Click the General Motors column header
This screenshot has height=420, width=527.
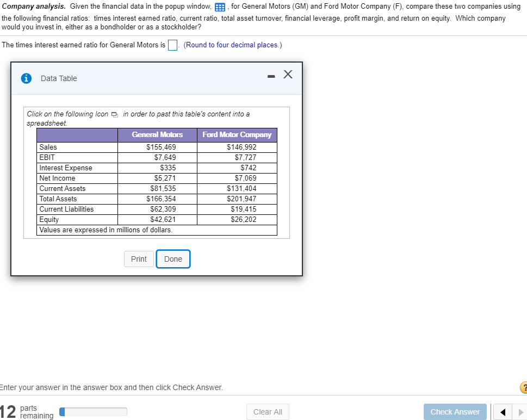(x=157, y=134)
